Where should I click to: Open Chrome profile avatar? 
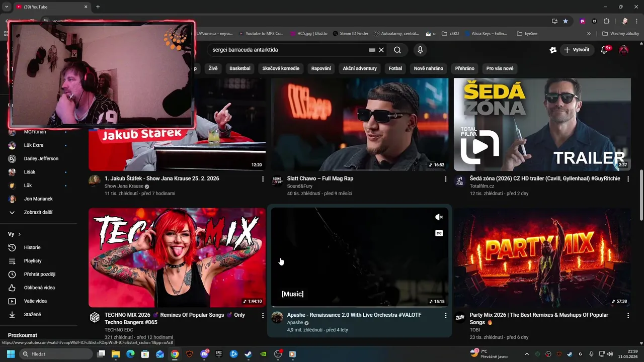[x=624, y=21]
